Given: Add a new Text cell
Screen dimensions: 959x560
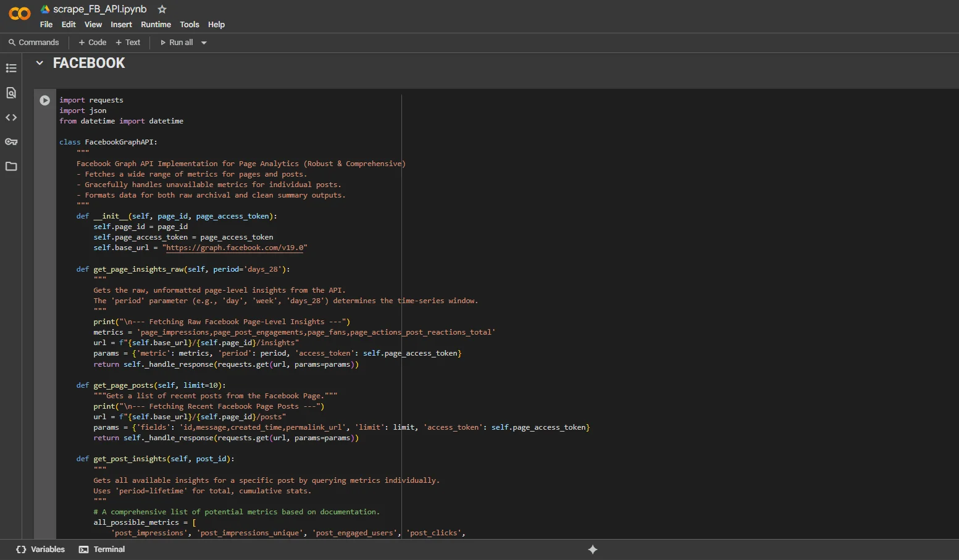Looking at the screenshot, I should [128, 43].
